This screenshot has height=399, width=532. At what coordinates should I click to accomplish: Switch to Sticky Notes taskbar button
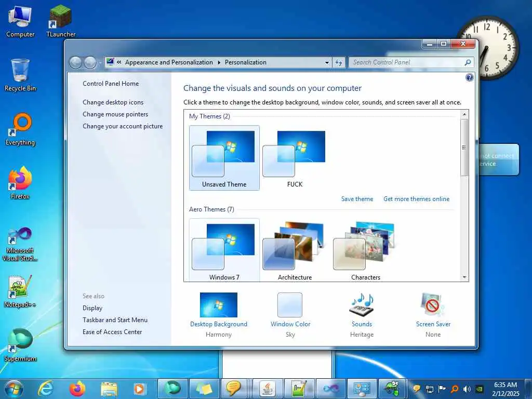[204, 389]
